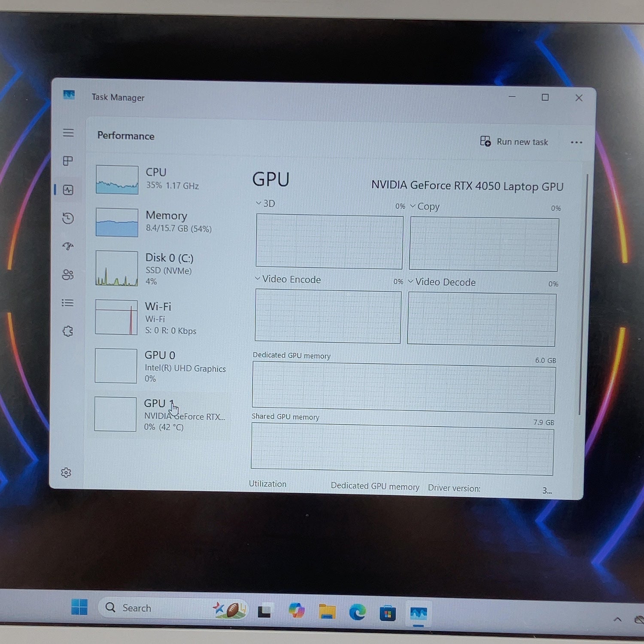The image size is (644, 644).
Task: Open the Startup apps page icon
Action: 68,246
